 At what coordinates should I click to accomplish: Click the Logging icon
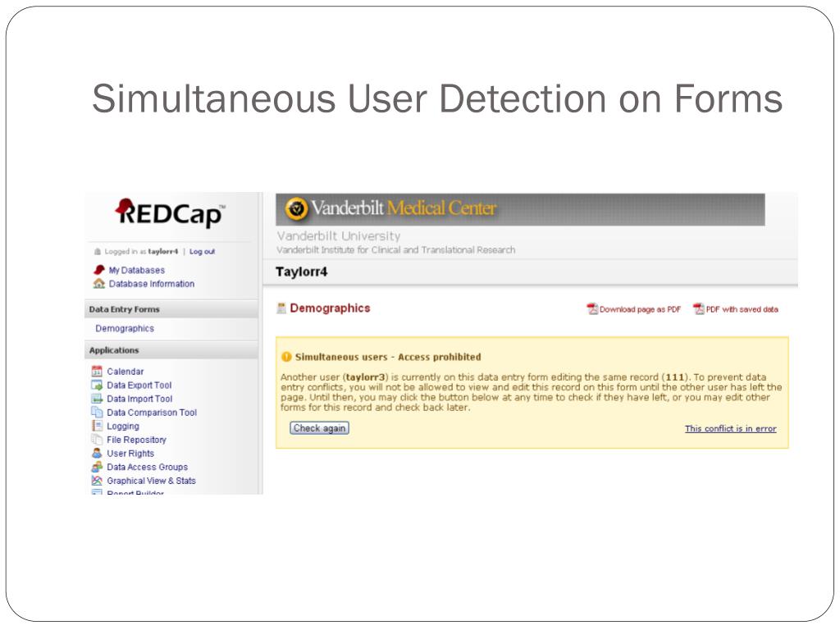pyautogui.click(x=97, y=426)
